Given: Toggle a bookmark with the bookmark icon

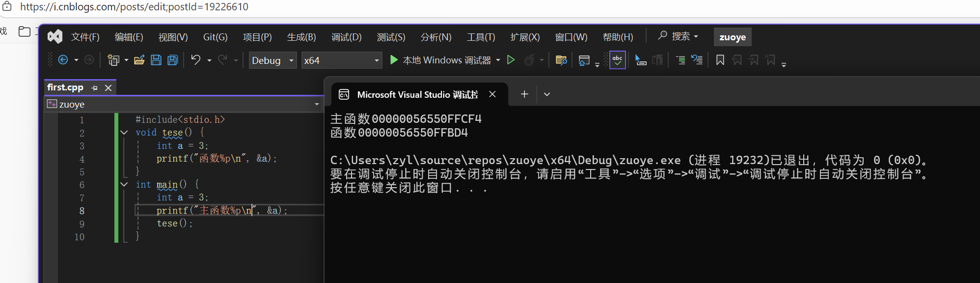Looking at the screenshot, I should point(720,60).
